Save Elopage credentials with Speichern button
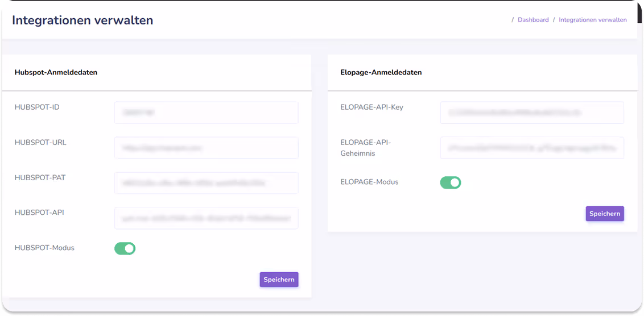The height and width of the screenshot is (316, 644). tap(605, 214)
